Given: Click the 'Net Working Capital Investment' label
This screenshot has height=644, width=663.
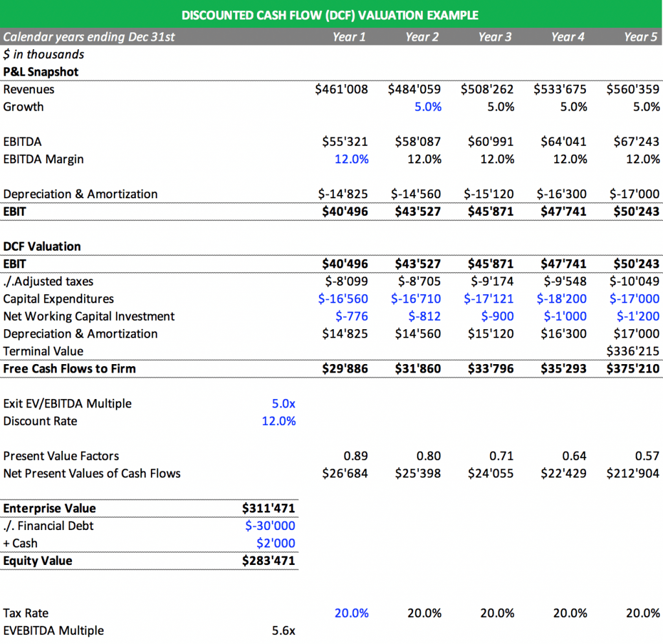Looking at the screenshot, I should click(x=89, y=316).
